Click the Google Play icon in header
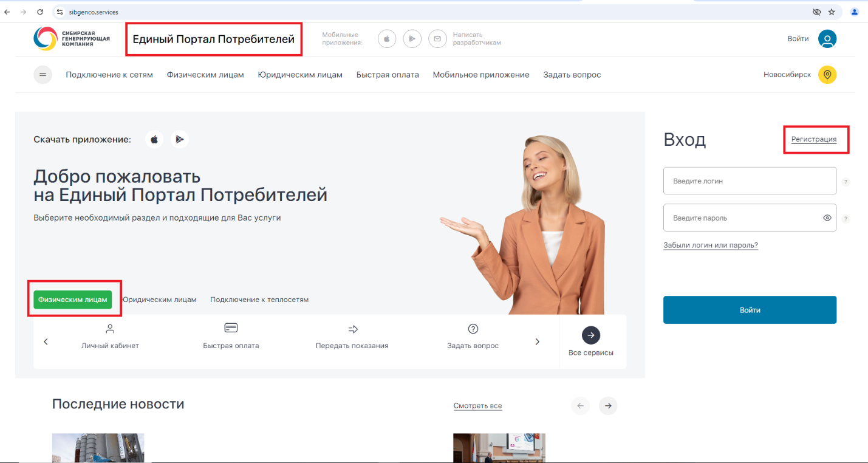Viewport: 868px width, 463px height. (x=412, y=39)
